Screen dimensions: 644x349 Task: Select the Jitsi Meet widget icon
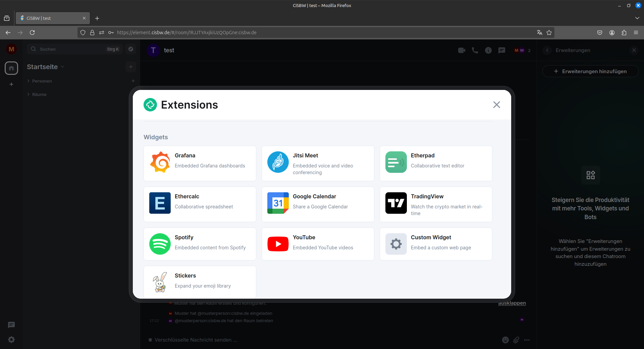(x=278, y=162)
